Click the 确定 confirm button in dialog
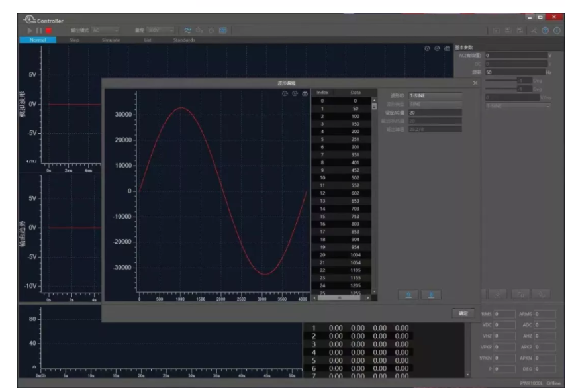This screenshot has width=570, height=392. pyautogui.click(x=463, y=313)
